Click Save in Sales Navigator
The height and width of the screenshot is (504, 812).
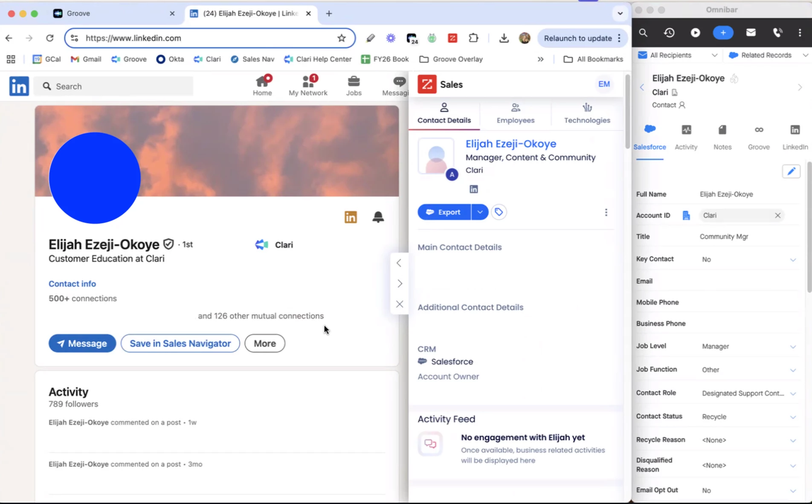(x=180, y=343)
